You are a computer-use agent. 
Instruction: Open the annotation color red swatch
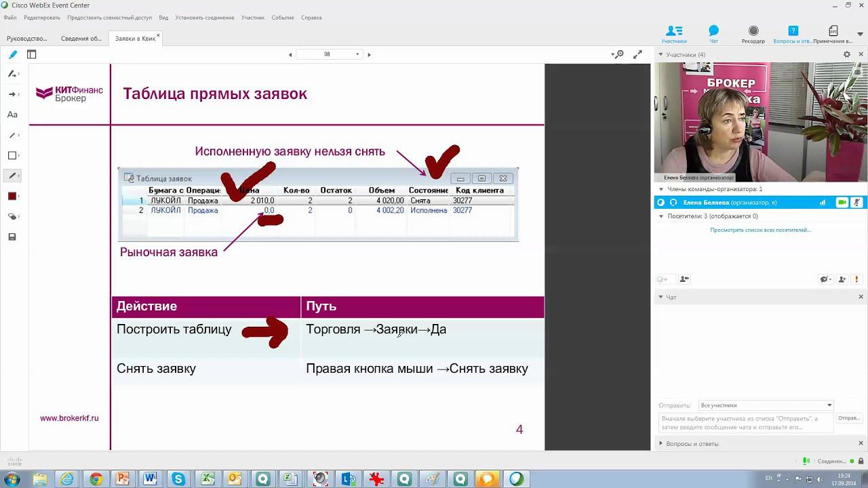coord(12,197)
